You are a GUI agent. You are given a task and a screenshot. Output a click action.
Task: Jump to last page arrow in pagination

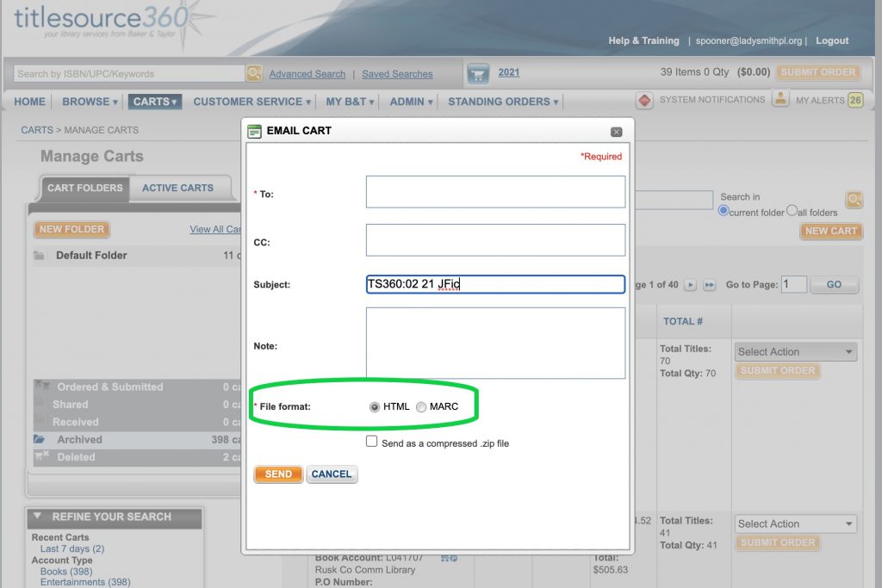coord(710,285)
